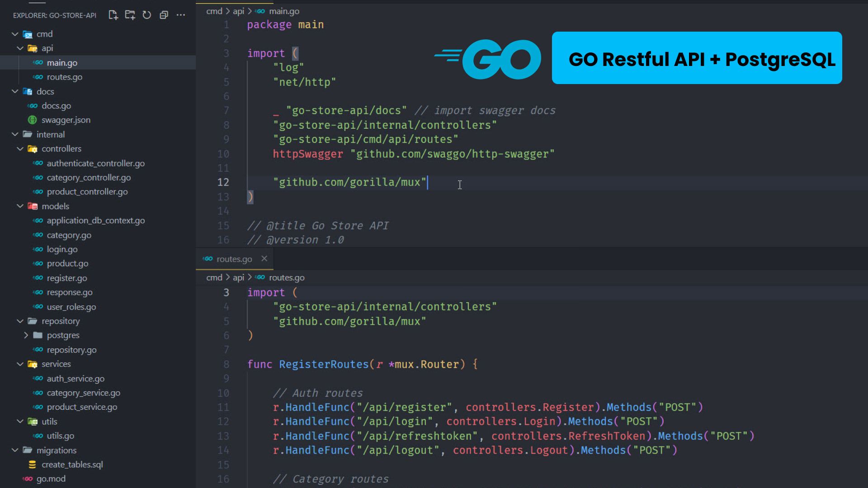Image resolution: width=868 pixels, height=488 pixels.
Task: Click the swagger.json green file icon
Action: pyautogui.click(x=32, y=120)
